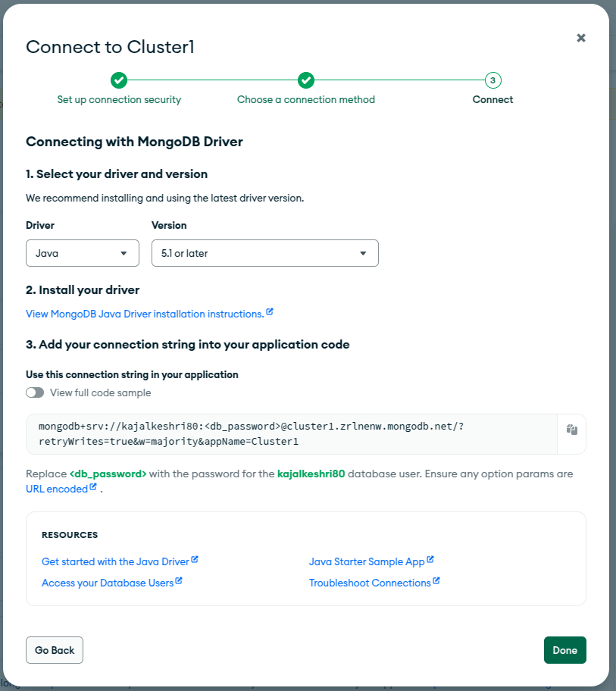Select the Choose a connection method step
The width and height of the screenshot is (616, 691).
click(306, 99)
